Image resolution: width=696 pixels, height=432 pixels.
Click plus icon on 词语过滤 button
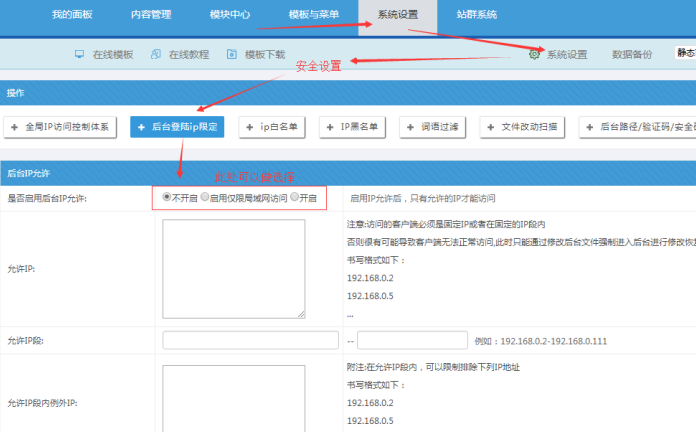(410, 127)
